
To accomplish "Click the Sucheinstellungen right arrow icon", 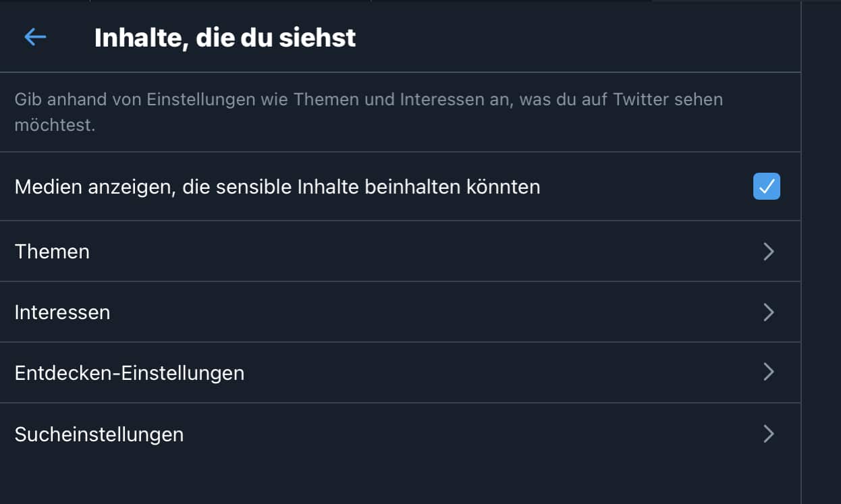I will [768, 434].
